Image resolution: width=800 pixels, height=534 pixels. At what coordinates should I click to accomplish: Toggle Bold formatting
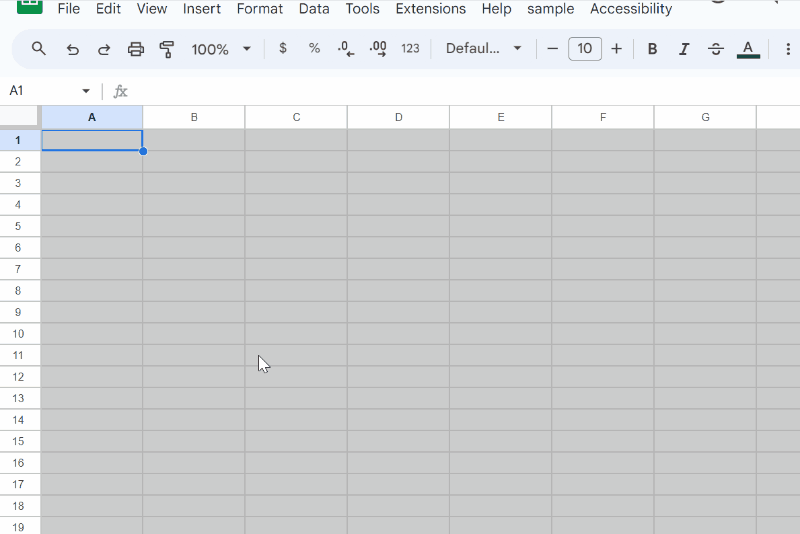[x=652, y=49]
